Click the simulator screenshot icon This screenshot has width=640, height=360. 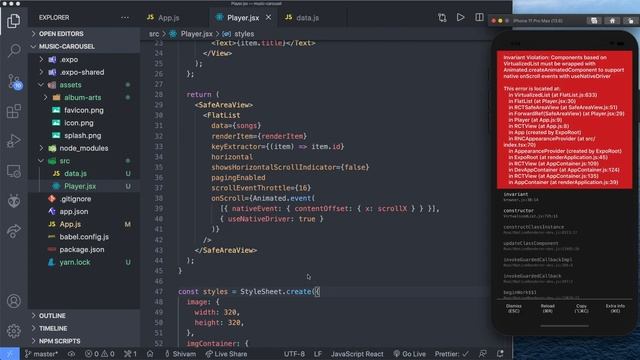pyautogui.click(x=594, y=20)
